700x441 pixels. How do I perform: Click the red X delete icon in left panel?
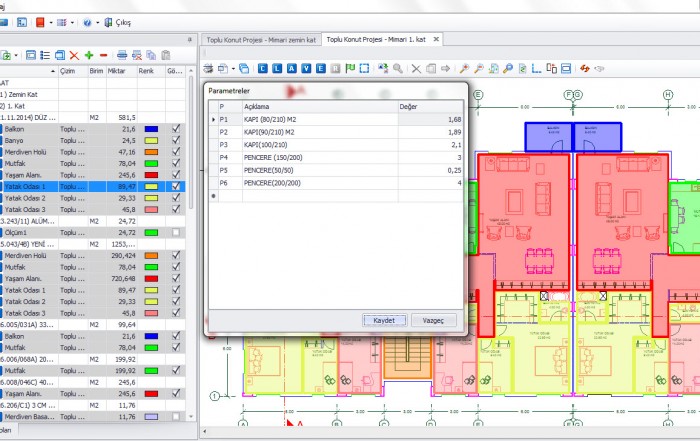(x=74, y=55)
